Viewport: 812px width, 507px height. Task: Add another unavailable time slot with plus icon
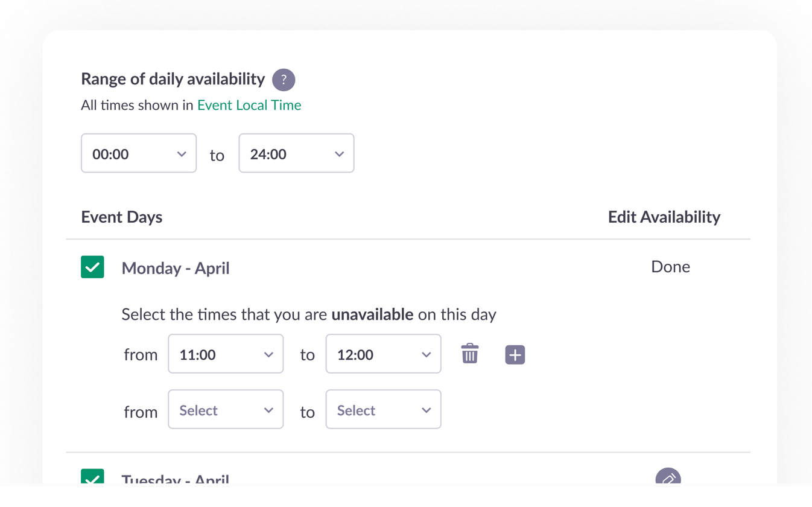[515, 355]
